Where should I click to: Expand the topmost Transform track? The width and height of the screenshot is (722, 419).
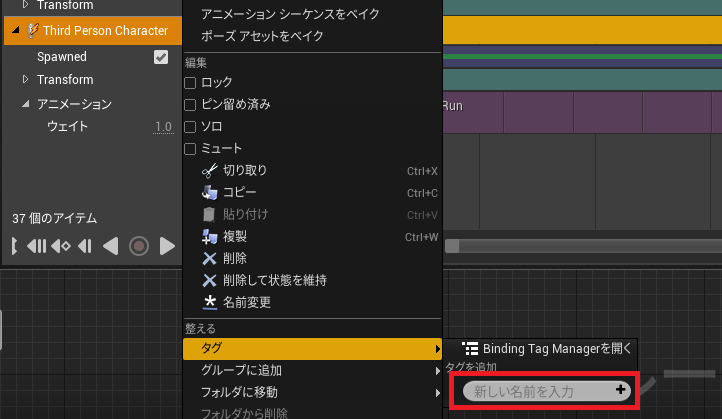(26, 5)
